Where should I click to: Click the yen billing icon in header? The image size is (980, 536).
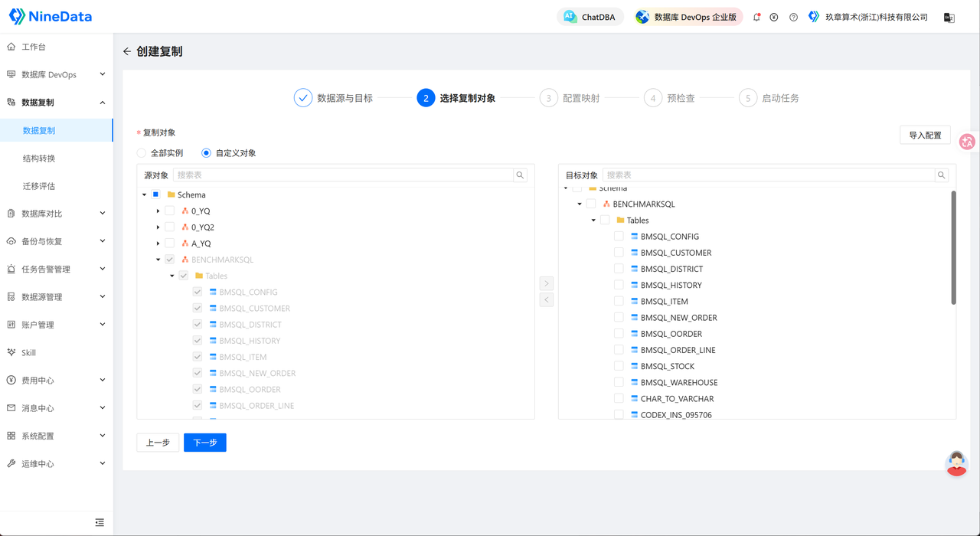774,17
